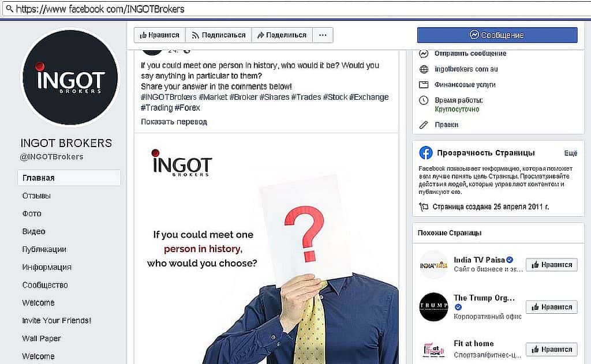Click the #Market hashtag
The width and height of the screenshot is (591, 364).
coord(214,97)
